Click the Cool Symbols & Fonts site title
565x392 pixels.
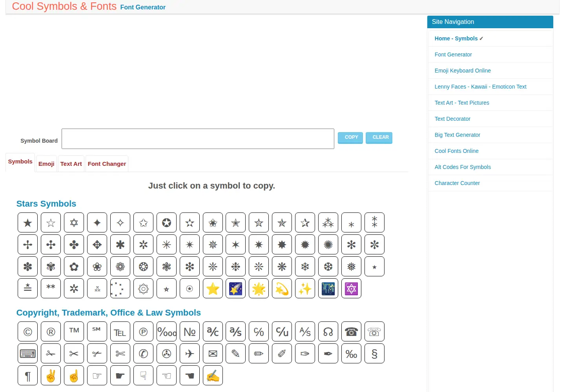click(x=64, y=6)
